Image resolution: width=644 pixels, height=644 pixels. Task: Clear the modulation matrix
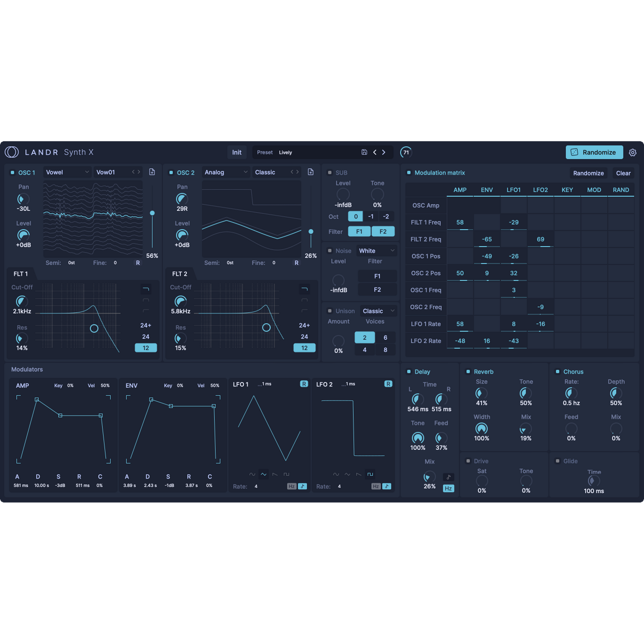tap(623, 173)
